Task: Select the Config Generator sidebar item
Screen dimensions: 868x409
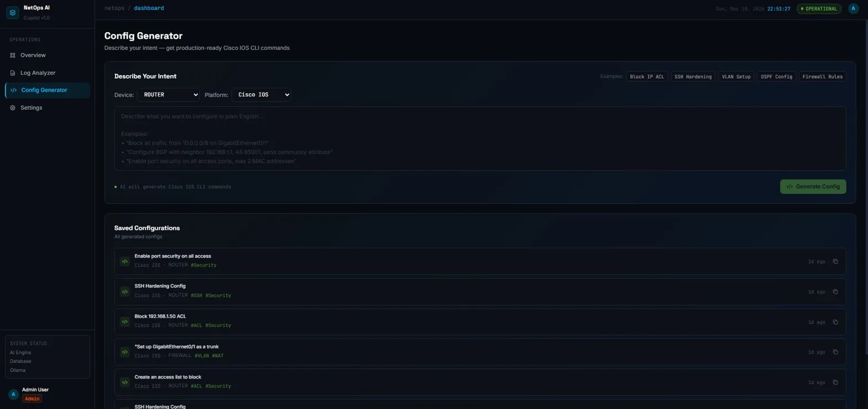Action: click(x=48, y=90)
